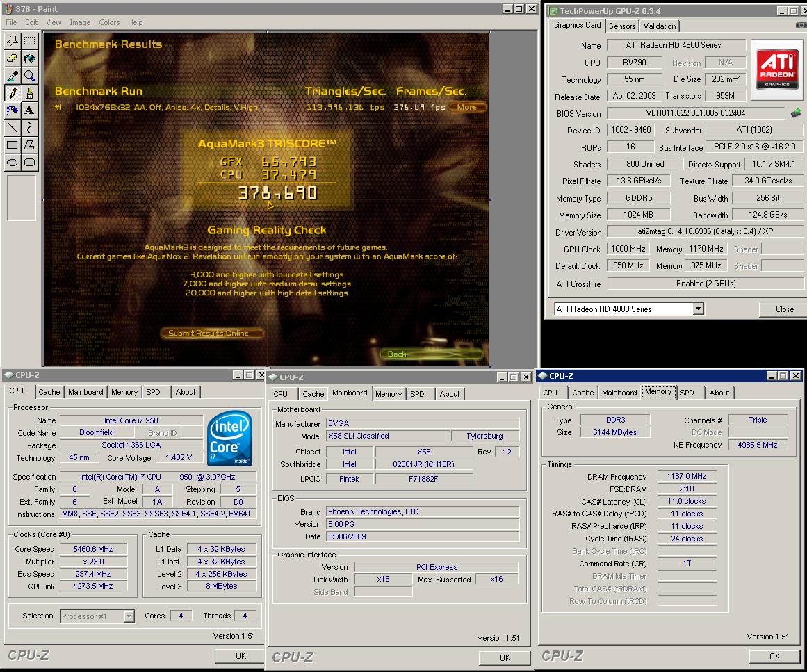Open the Image menu in Paint
The height and width of the screenshot is (672, 807).
tap(81, 22)
